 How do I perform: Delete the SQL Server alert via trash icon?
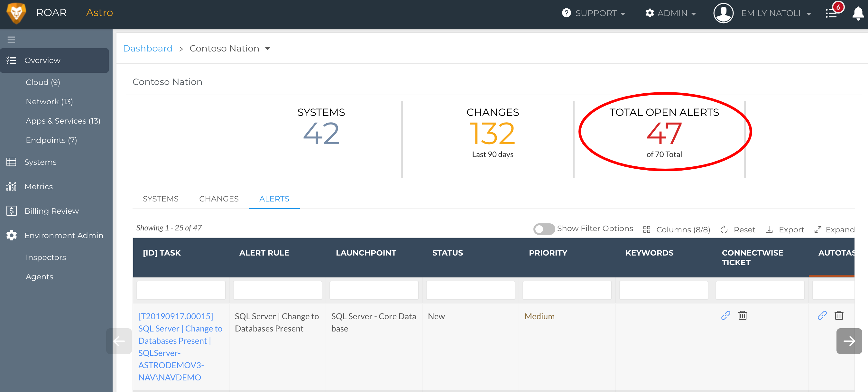click(x=743, y=315)
